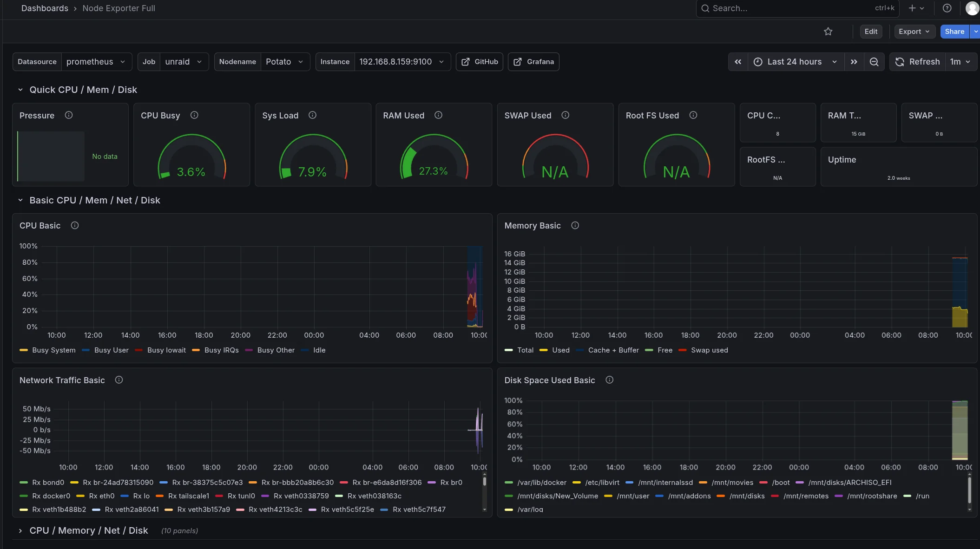Toggle /mnt/user series in Disk legend
980x549 pixels.
(x=633, y=496)
